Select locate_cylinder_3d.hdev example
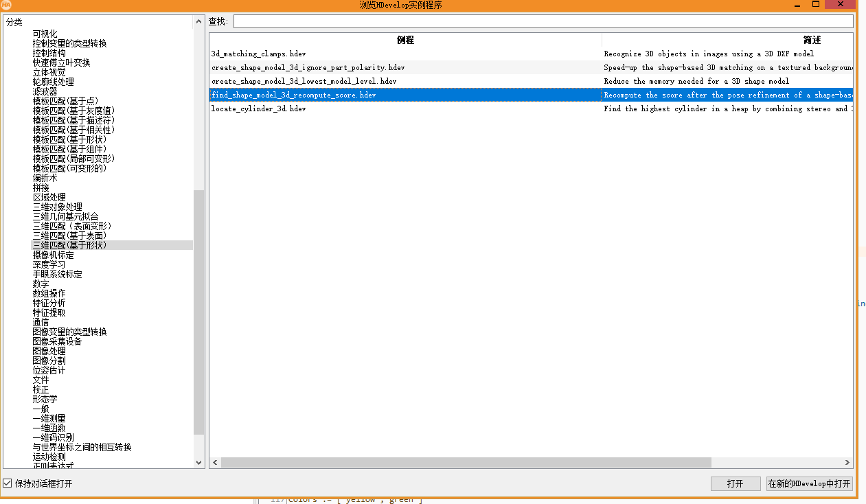 [258, 108]
